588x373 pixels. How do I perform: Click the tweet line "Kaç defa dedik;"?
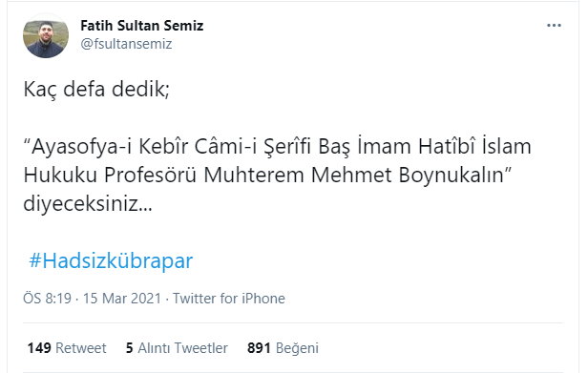pos(96,90)
